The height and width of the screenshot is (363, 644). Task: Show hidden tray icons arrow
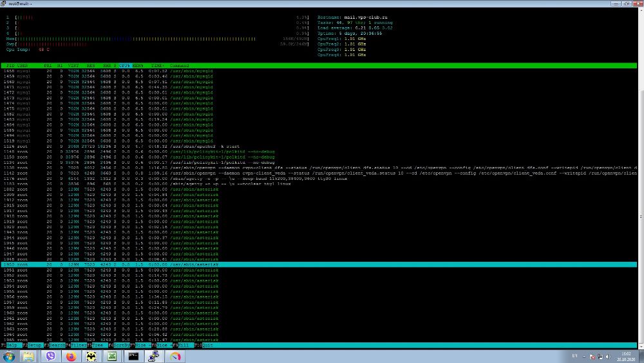click(584, 357)
